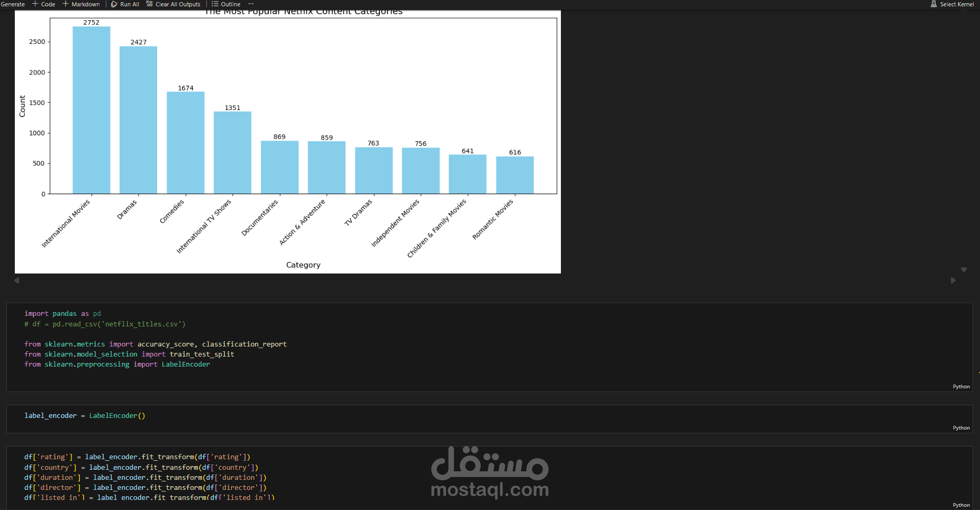Click the TV Dramas bar labeled 763
Viewport: 980px width, 510px height.
(x=374, y=170)
